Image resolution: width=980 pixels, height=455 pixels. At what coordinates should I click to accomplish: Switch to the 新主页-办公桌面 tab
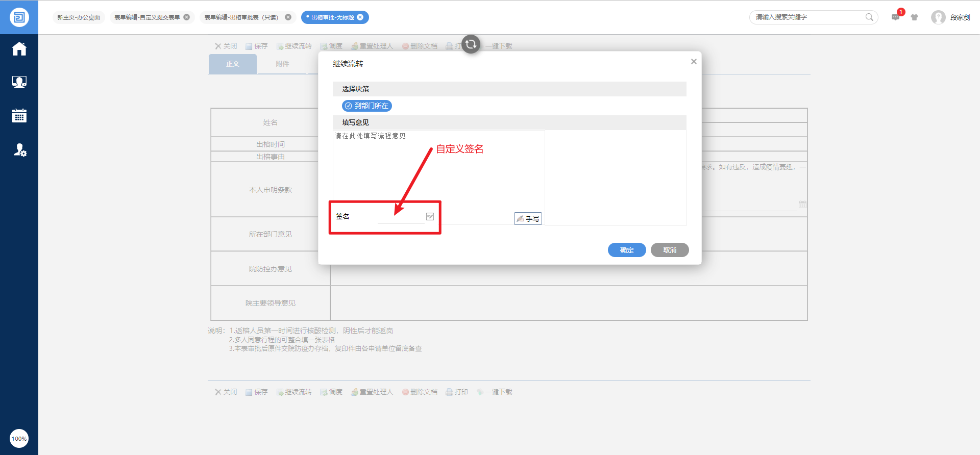(x=79, y=17)
